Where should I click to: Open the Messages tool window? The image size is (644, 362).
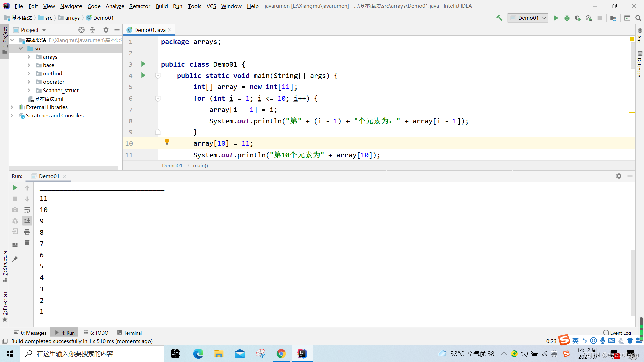[x=30, y=333]
